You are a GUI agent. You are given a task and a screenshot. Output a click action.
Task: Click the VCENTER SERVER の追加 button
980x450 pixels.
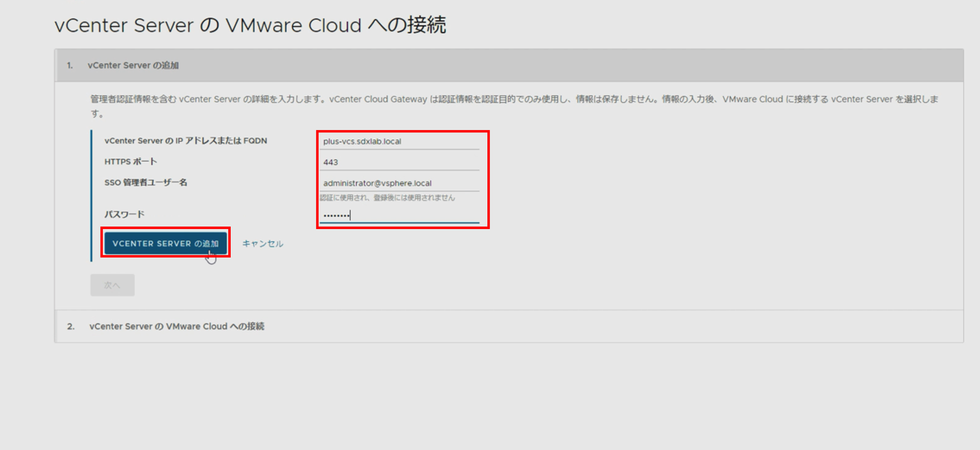tap(165, 244)
